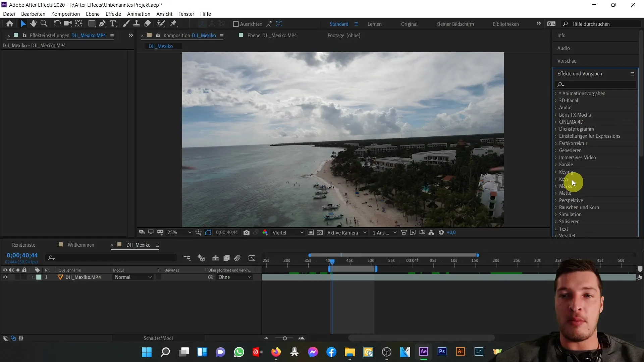Select the Eraser tool
The height and width of the screenshot is (362, 644).
(147, 24)
